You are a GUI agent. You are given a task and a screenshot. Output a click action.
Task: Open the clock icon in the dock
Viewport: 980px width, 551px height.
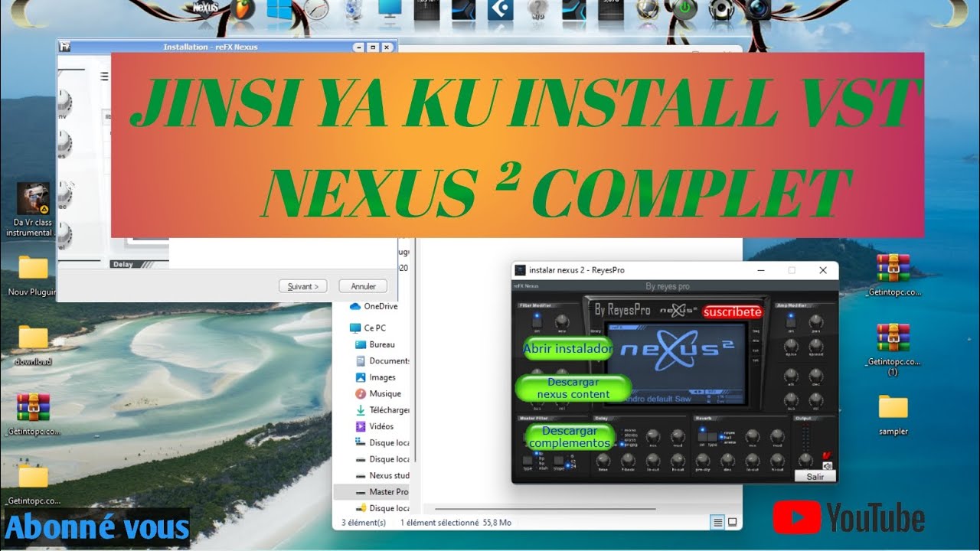tap(315, 10)
